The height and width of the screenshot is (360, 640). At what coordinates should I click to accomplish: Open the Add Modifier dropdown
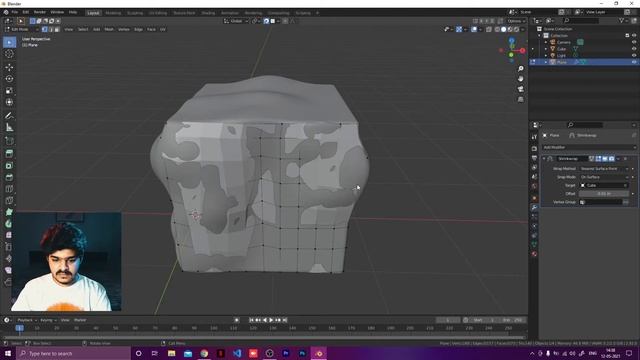tap(589, 147)
